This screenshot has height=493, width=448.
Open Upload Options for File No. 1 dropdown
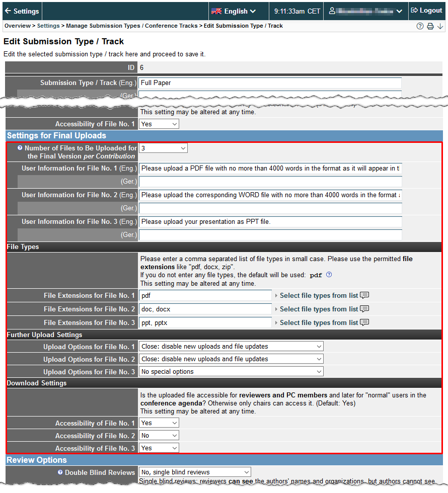click(231, 347)
